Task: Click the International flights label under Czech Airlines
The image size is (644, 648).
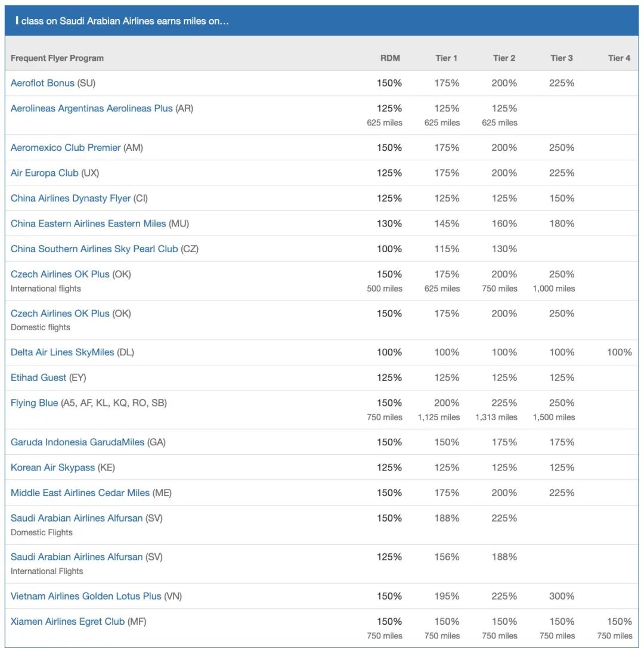Action: coord(45,289)
